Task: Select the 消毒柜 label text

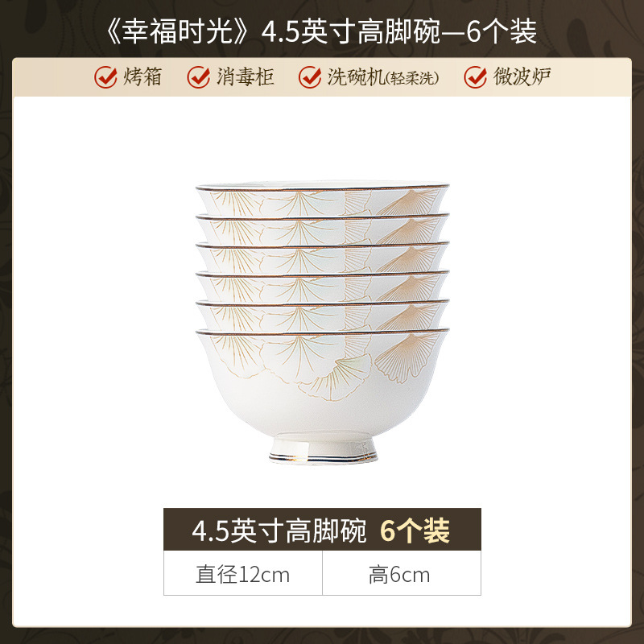Action: click(x=246, y=76)
